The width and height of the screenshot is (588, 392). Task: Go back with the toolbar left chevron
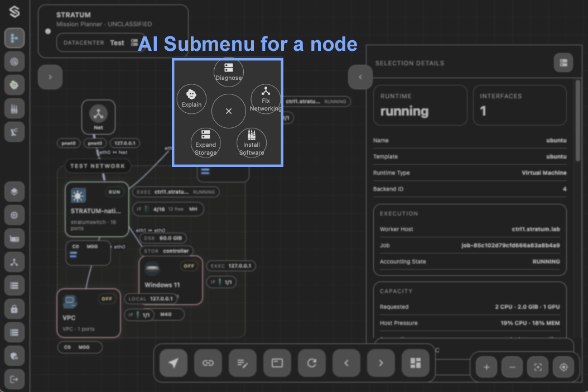[x=346, y=363]
